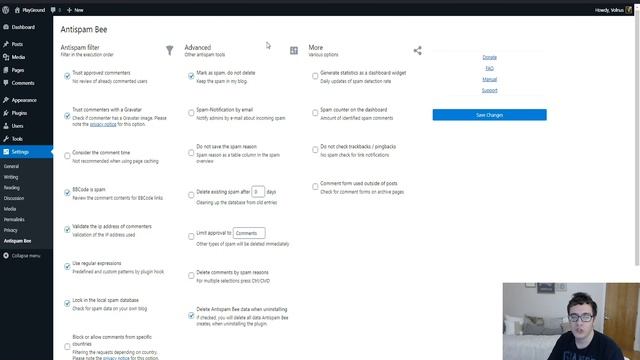640x360 pixels.
Task: Click the Howdy user account menu
Action: 613,10
